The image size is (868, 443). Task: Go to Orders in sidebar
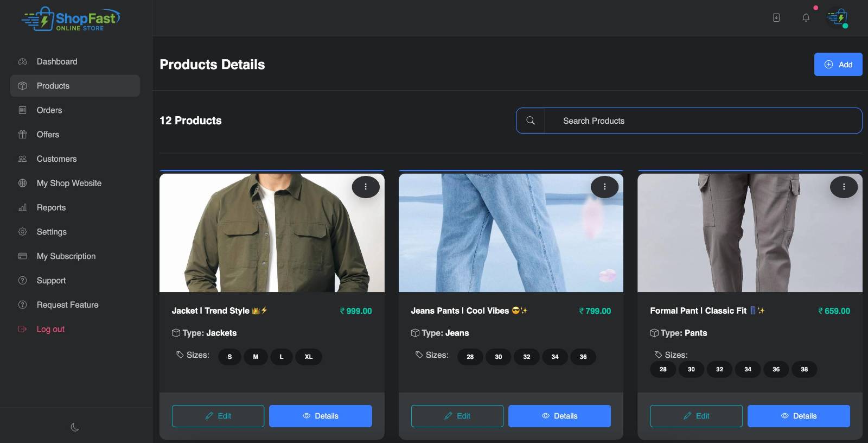pos(49,110)
